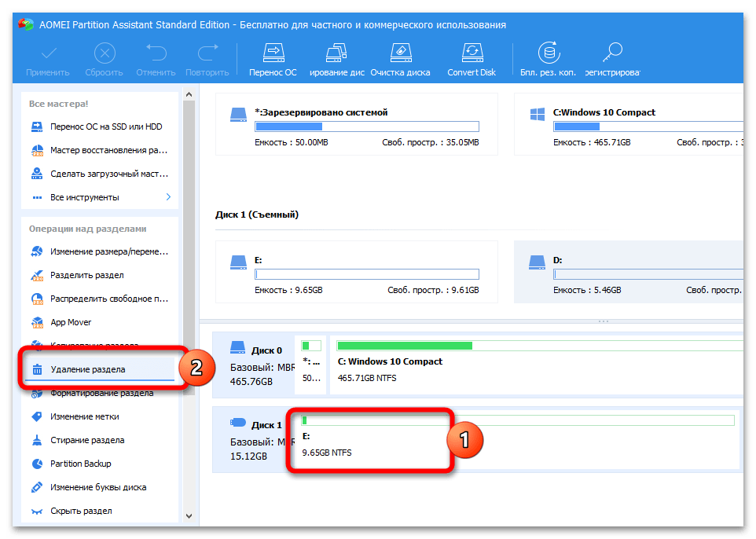Select Скрыть раздел in operations list
Screen dimensions: 756x539
pyautogui.click(x=80, y=511)
